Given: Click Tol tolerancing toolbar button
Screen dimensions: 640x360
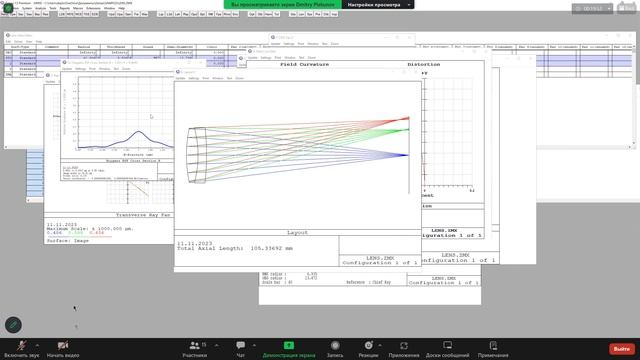Looking at the screenshot, I should coord(276,14).
